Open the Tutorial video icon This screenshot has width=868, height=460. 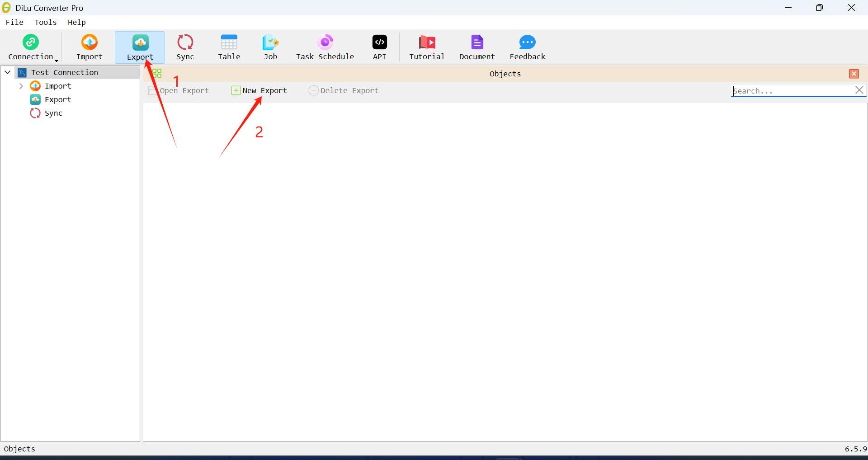click(x=427, y=42)
